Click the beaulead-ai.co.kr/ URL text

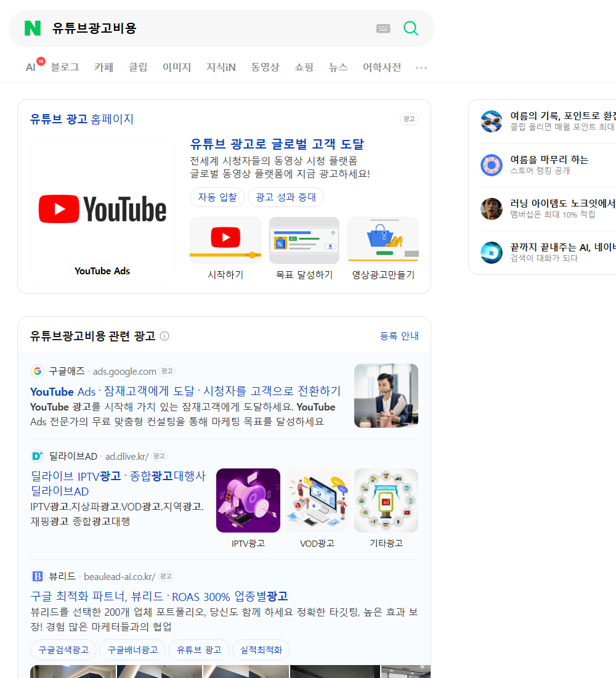pos(120,576)
